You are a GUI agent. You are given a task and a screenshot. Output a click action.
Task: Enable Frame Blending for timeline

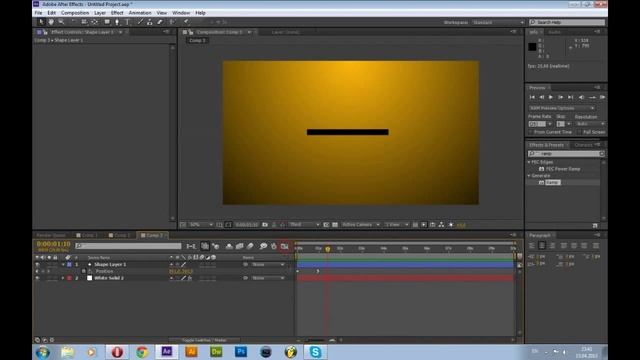tap(240, 246)
